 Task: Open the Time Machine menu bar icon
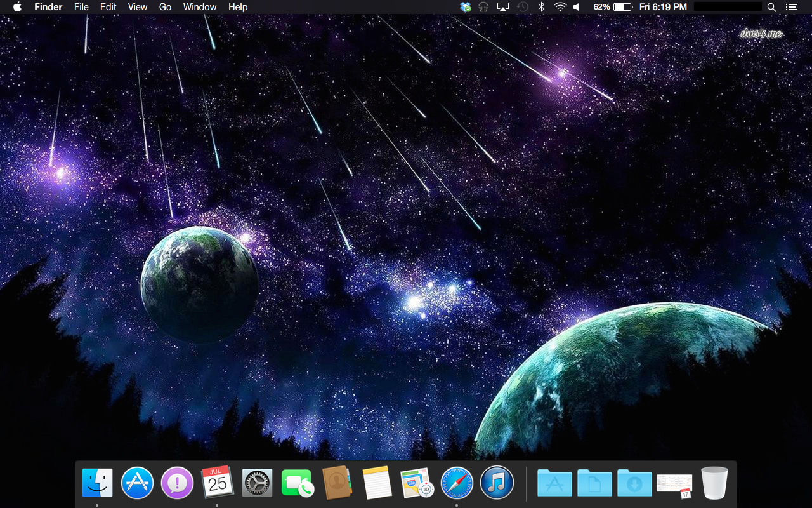[522, 7]
